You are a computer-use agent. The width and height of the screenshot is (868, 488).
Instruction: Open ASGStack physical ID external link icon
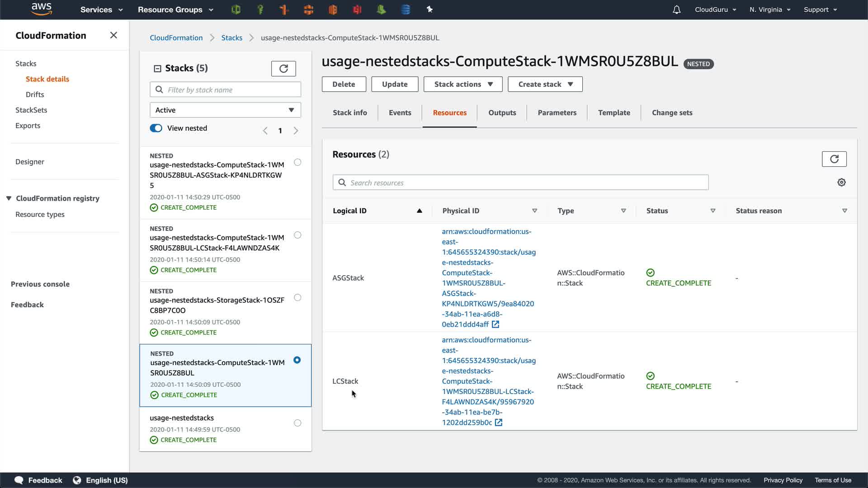495,324
